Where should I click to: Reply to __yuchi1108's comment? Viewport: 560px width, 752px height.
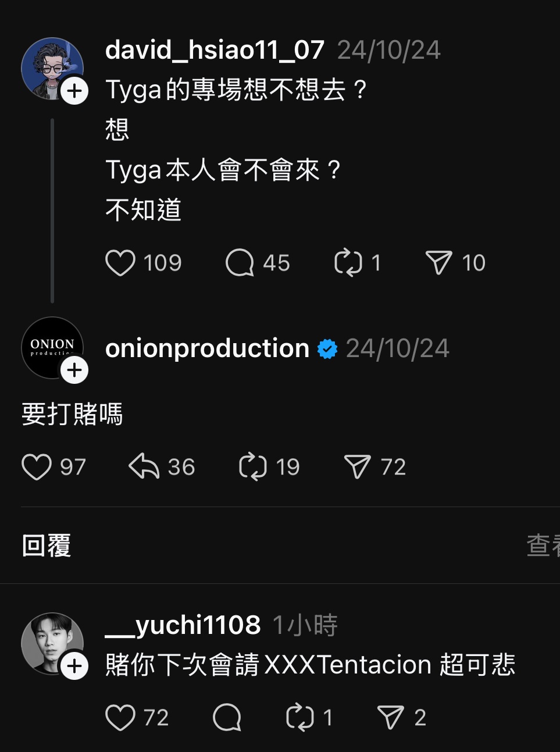tap(227, 718)
